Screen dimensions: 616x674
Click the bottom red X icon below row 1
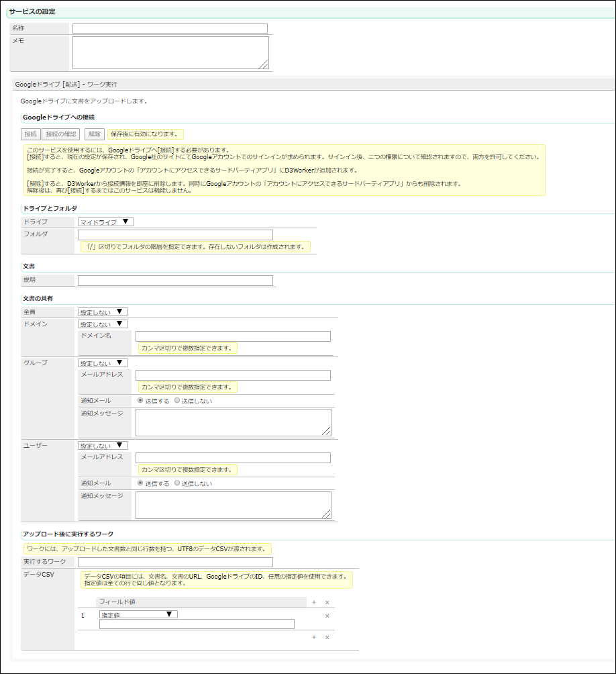point(327,637)
